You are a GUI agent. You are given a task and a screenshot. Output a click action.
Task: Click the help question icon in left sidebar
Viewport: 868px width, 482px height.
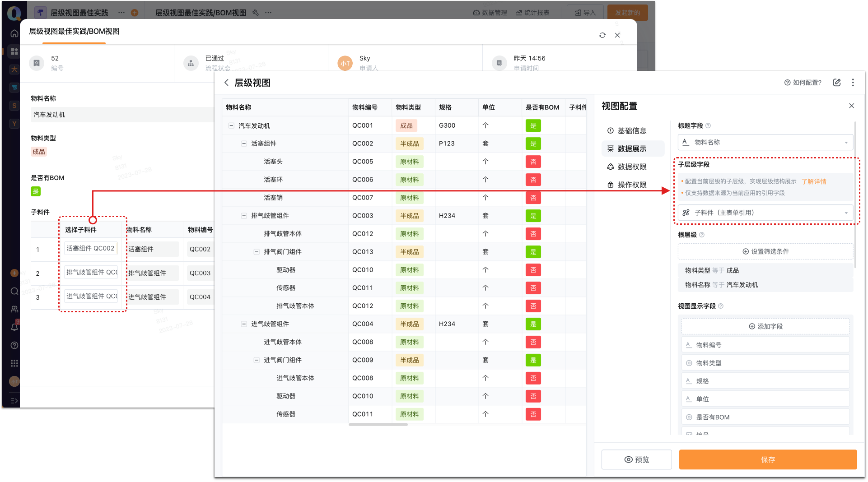14,345
